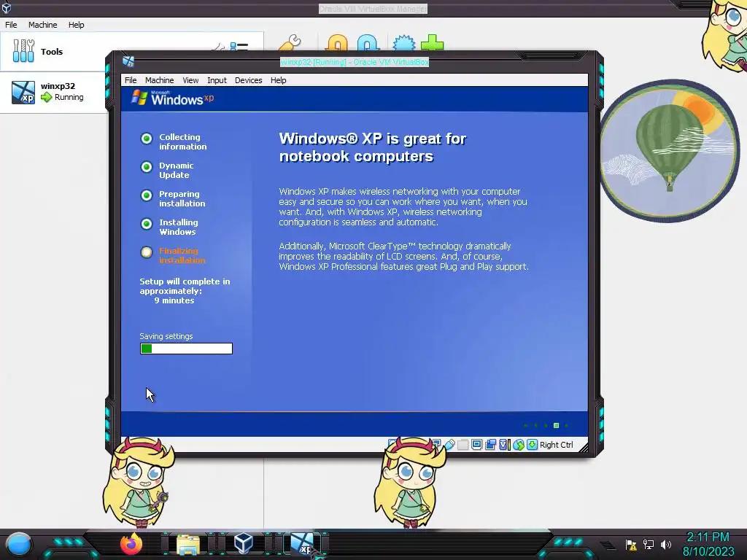This screenshot has height=560, width=747.
Task: Click the Installing Windows step bullet
Action: (x=146, y=224)
